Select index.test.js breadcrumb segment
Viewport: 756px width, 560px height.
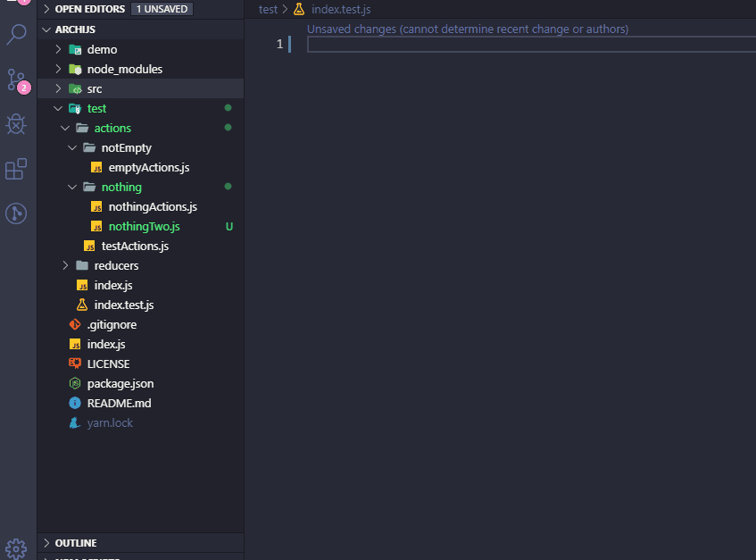341,9
